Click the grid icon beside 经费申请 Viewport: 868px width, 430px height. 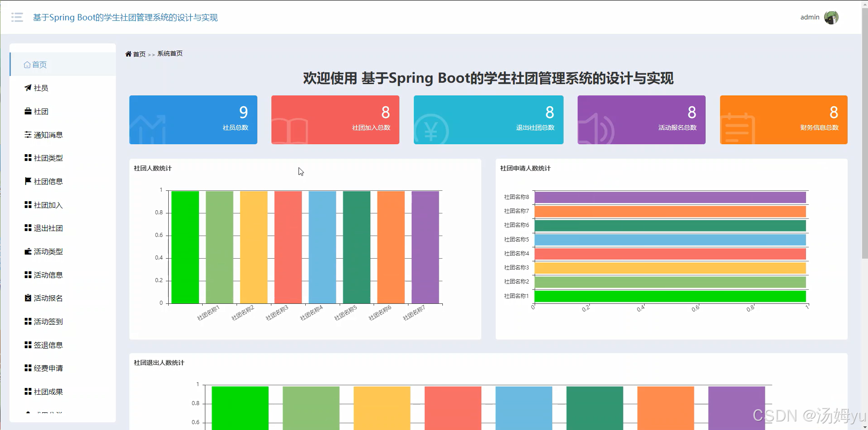click(28, 368)
